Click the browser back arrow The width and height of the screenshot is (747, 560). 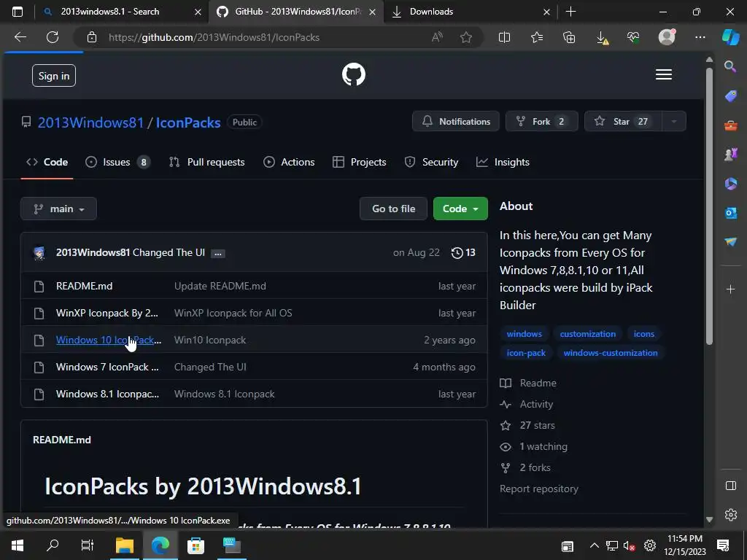pos(20,37)
